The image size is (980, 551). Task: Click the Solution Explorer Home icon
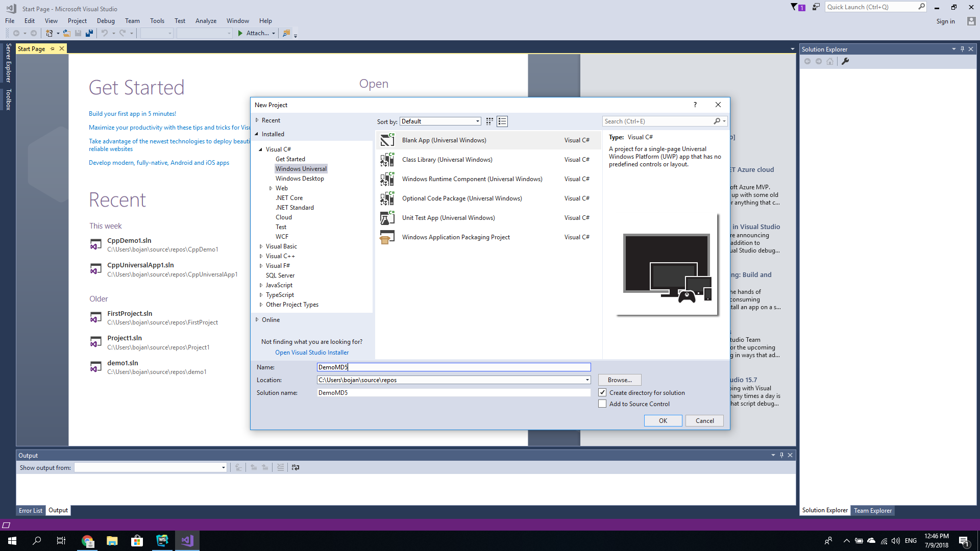pos(830,61)
